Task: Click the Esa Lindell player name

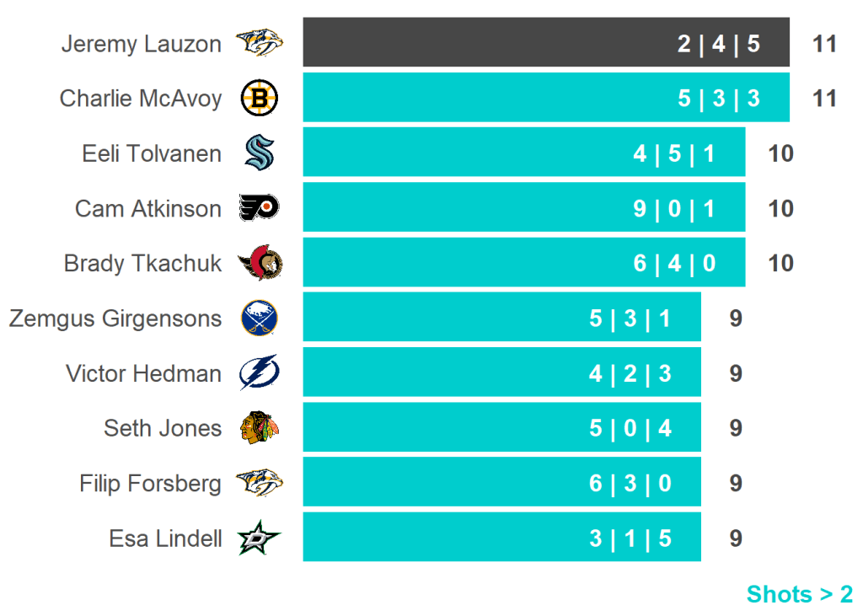Action: click(x=165, y=538)
